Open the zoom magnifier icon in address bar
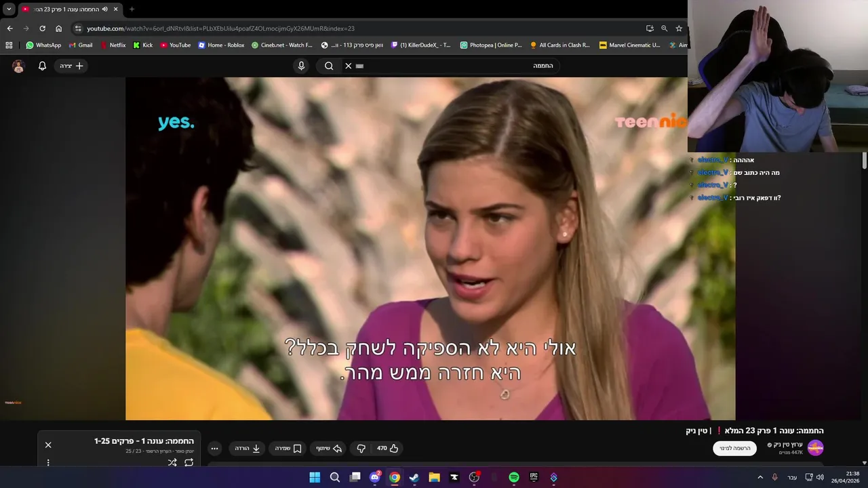Viewport: 868px width, 488px height. (x=664, y=28)
